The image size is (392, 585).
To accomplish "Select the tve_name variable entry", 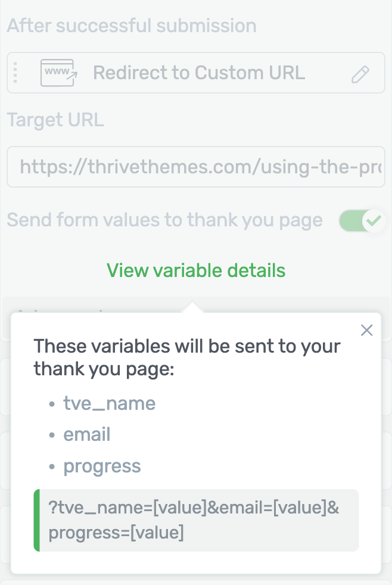I will coord(109,403).
